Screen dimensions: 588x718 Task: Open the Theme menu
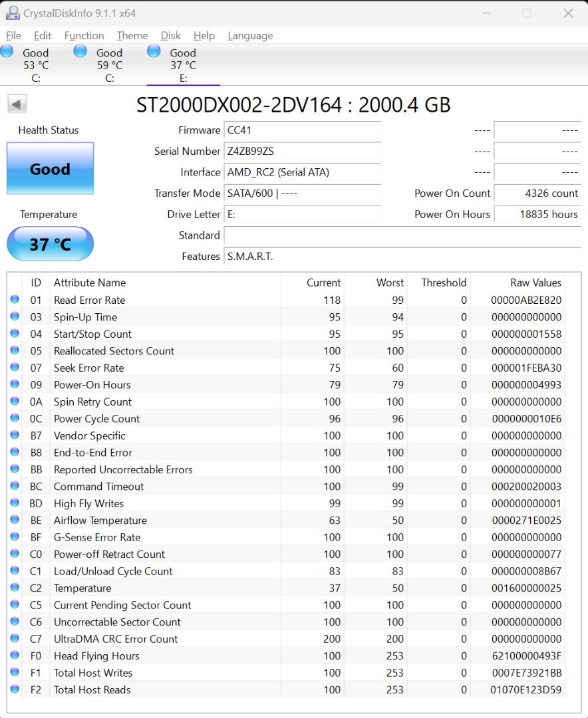(x=132, y=35)
